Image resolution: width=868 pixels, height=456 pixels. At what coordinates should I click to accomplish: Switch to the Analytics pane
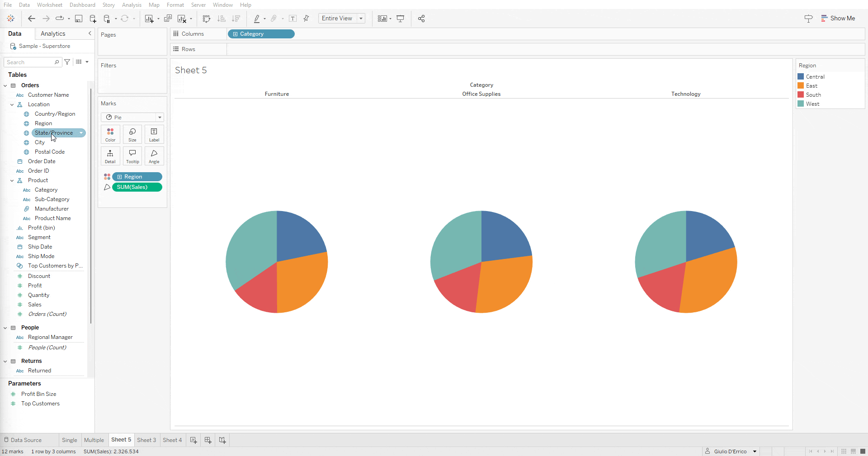(53, 33)
